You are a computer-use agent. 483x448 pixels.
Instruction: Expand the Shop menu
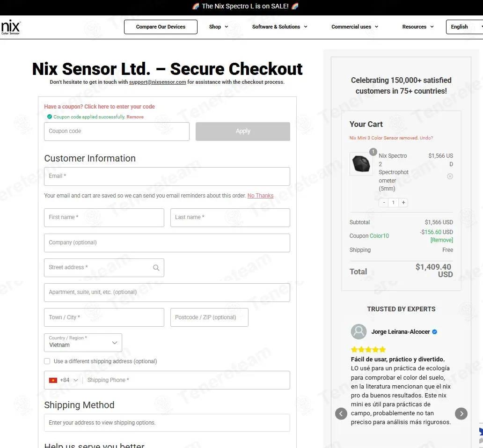point(219,27)
